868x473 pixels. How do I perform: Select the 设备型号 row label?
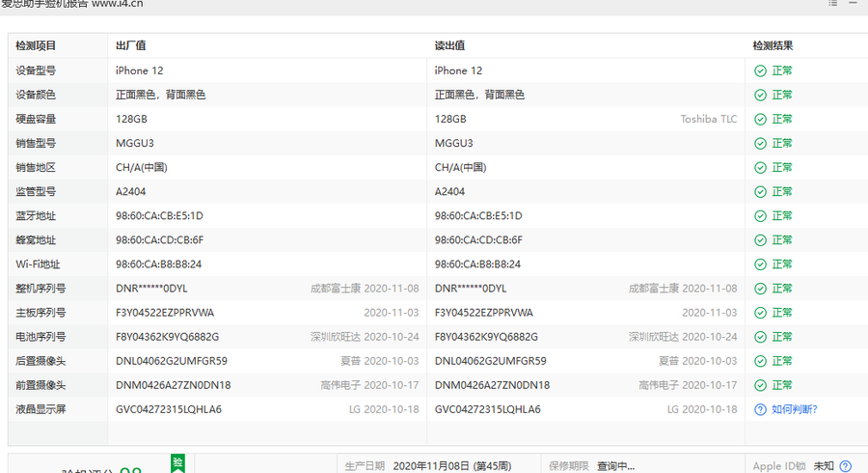36,70
